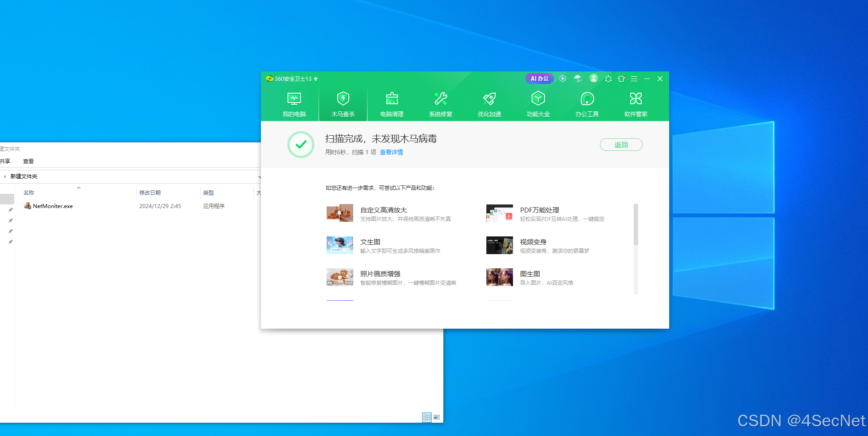Expand the address bar chevron before 新建文件夹

pyautogui.click(x=5, y=176)
